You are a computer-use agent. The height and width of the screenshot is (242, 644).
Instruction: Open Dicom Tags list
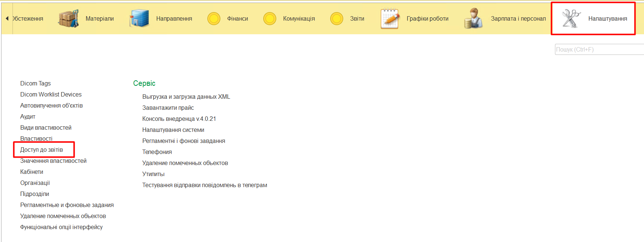(x=35, y=83)
